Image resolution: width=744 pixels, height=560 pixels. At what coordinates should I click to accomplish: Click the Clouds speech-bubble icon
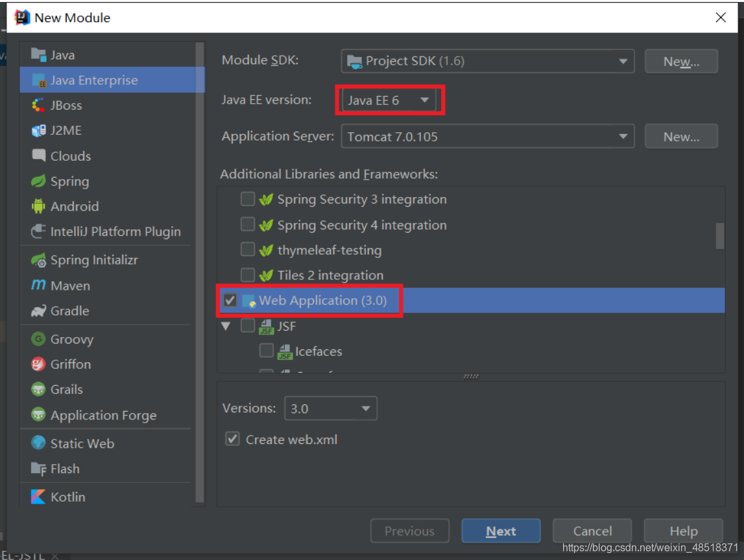pyautogui.click(x=38, y=156)
